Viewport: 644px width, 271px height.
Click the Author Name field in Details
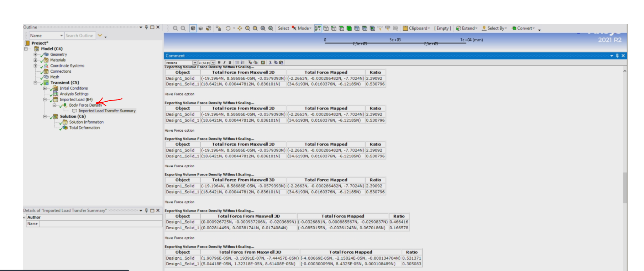tap(101, 224)
